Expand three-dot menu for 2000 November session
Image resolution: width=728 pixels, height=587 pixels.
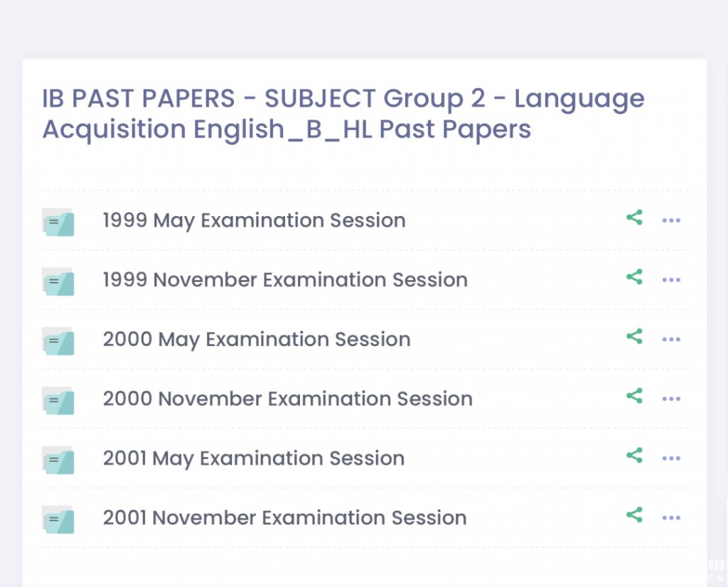pyautogui.click(x=671, y=399)
